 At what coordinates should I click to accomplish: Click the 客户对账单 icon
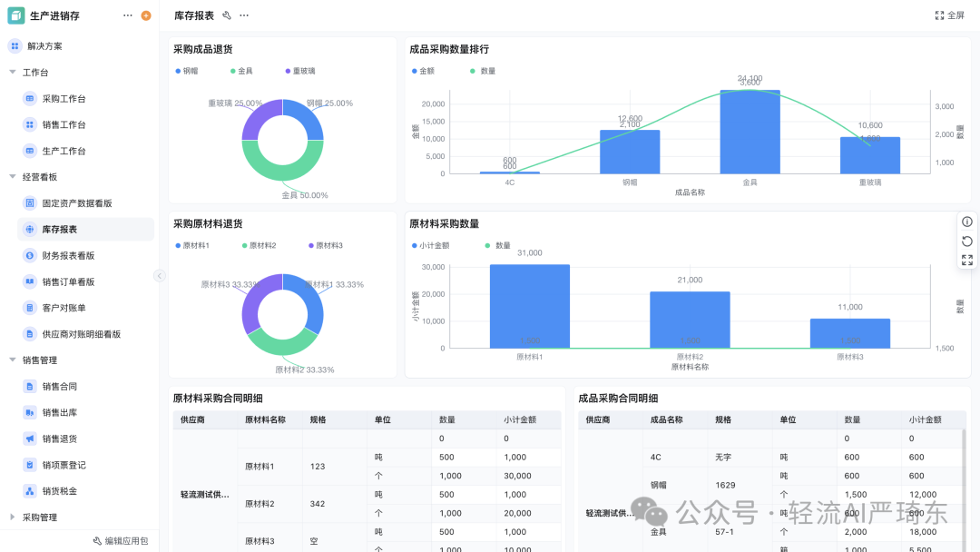pos(30,308)
